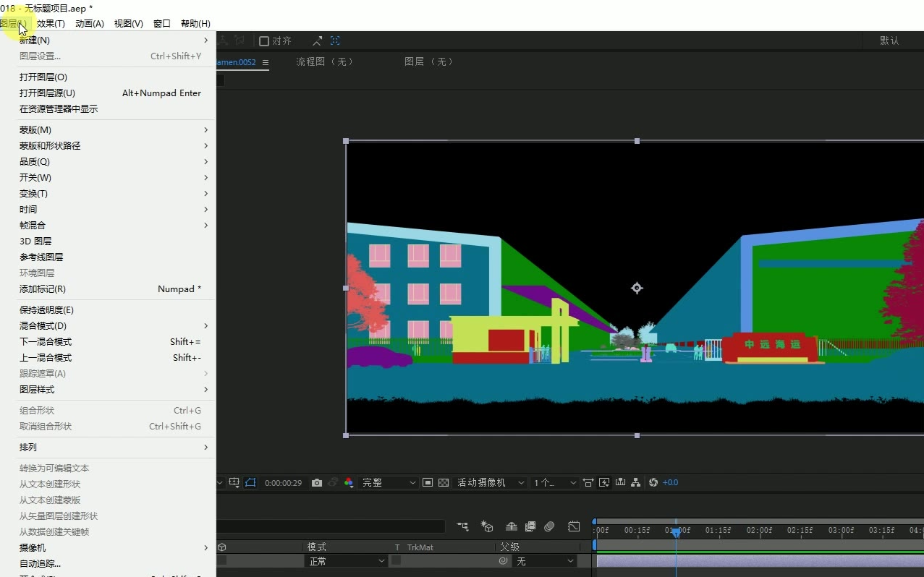Screen dimensions: 924x577
Task: Open the graph editor icon
Action: click(574, 526)
